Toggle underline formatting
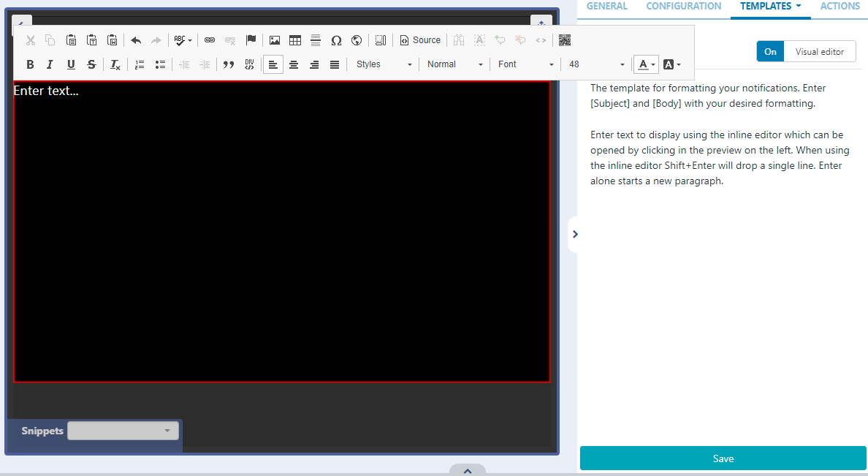 tap(71, 64)
